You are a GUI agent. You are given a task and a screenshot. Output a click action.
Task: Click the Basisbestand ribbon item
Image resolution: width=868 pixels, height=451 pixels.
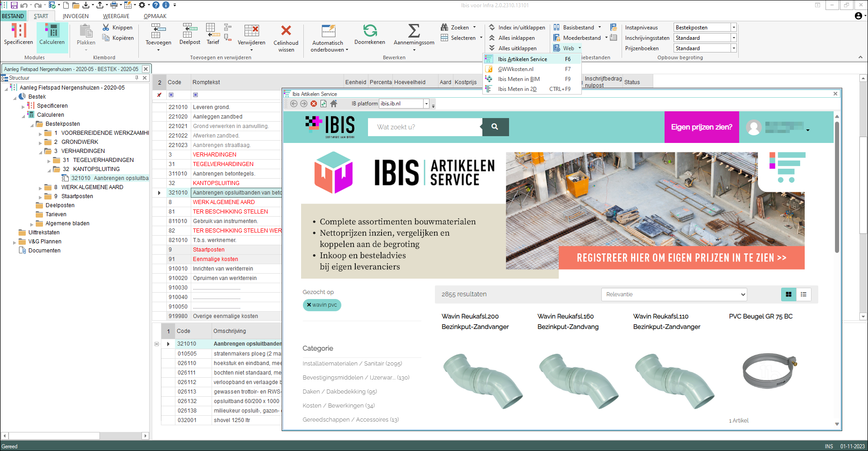577,28
